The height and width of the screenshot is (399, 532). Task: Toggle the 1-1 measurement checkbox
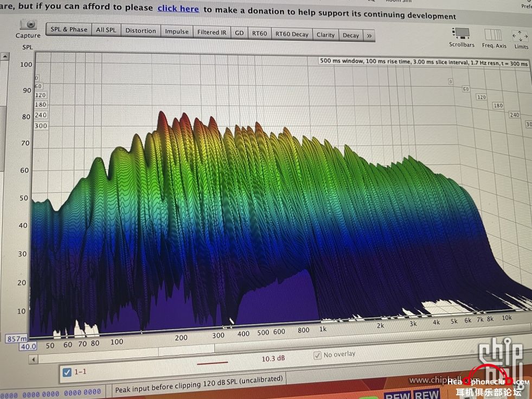tap(67, 372)
